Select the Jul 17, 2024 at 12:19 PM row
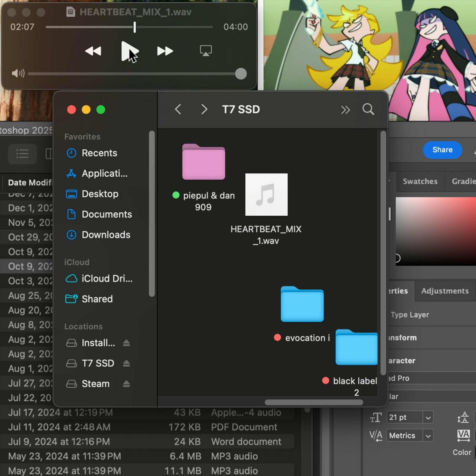This screenshot has height=476, width=476. [x=147, y=413]
